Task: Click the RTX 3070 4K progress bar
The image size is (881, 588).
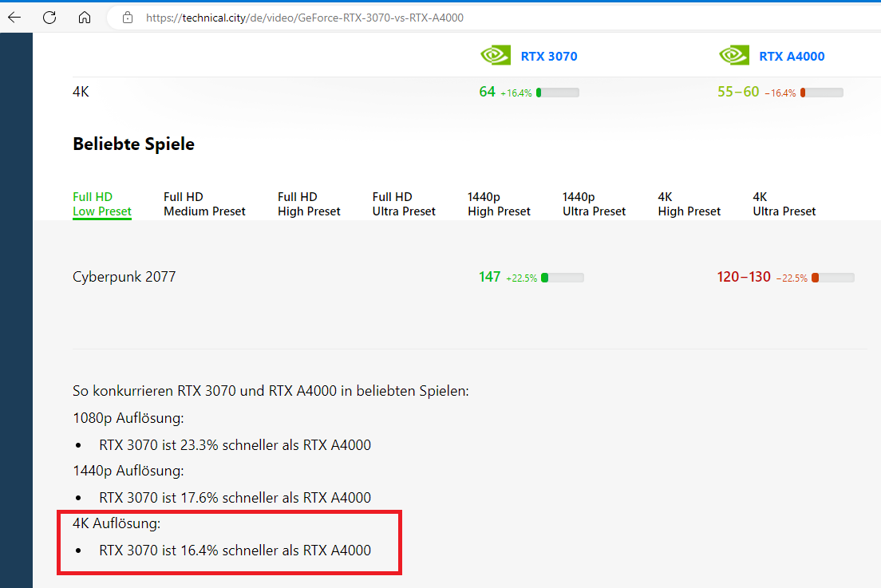Action: [x=558, y=93]
